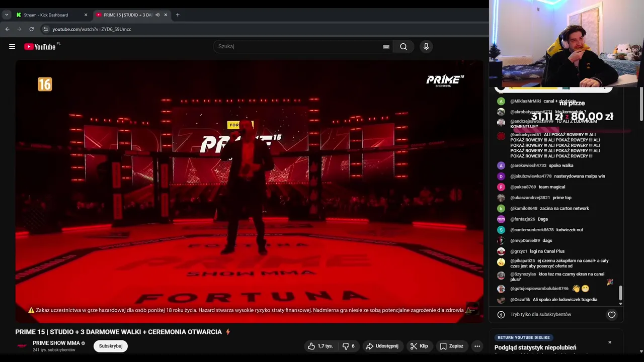Open PRIME SHOW MMA channel name link

click(x=56, y=343)
